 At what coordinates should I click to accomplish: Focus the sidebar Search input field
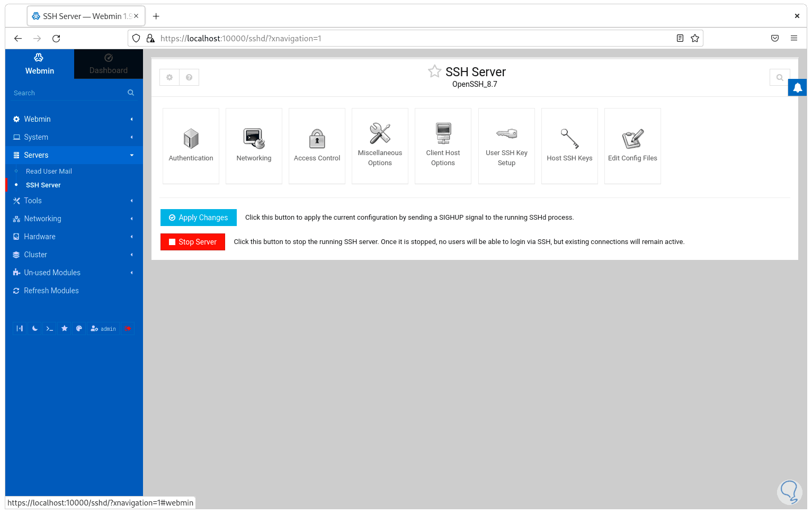click(69, 93)
